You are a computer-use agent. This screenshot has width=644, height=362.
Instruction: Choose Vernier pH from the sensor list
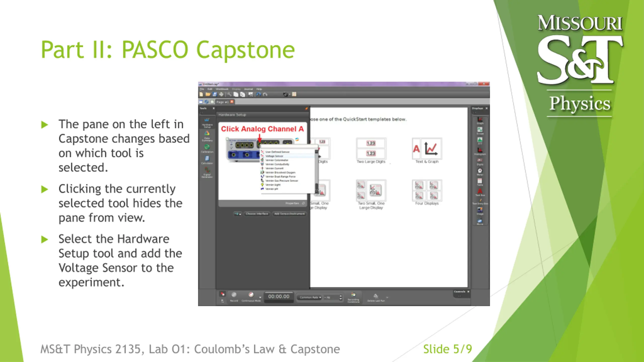288,189
